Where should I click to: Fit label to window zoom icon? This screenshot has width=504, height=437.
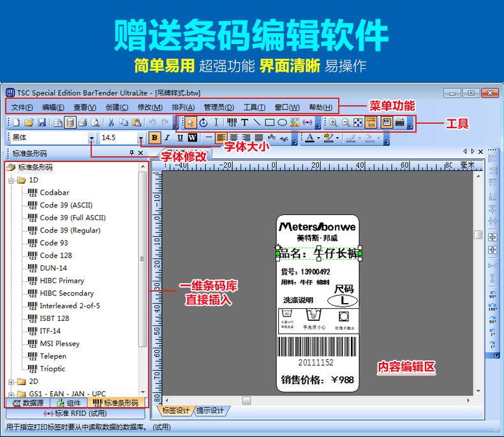[358, 122]
